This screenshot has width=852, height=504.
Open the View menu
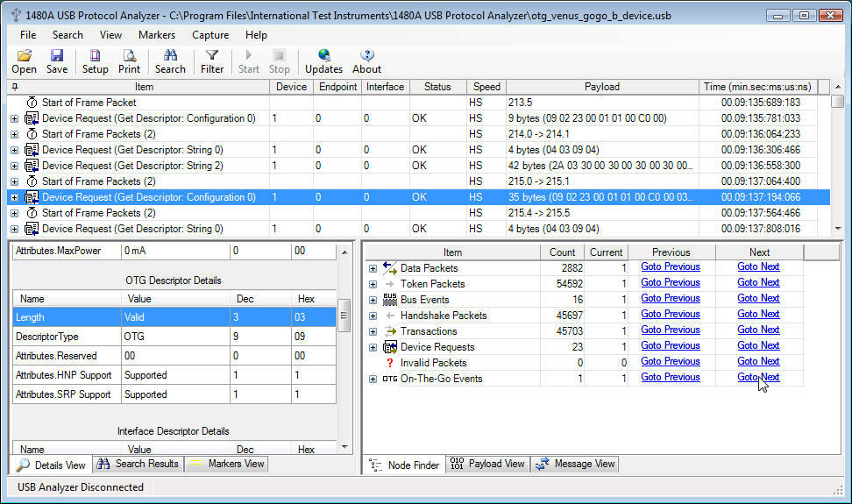tap(110, 35)
